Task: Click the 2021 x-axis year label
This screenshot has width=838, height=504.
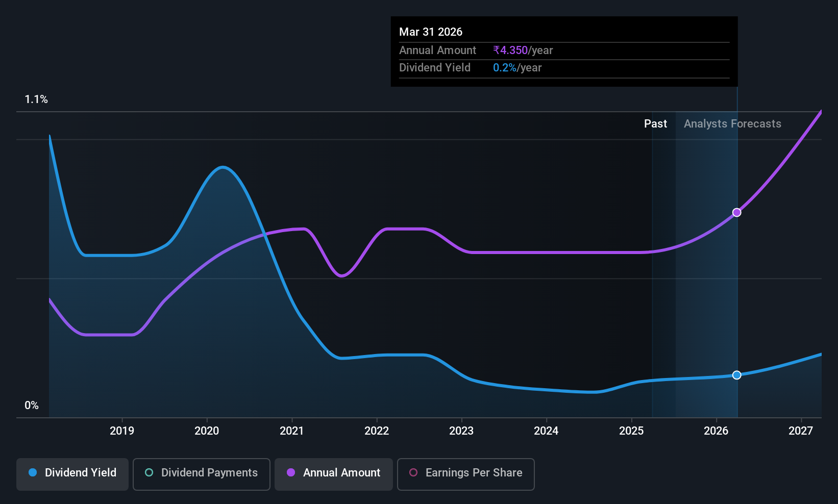Action: (292, 431)
